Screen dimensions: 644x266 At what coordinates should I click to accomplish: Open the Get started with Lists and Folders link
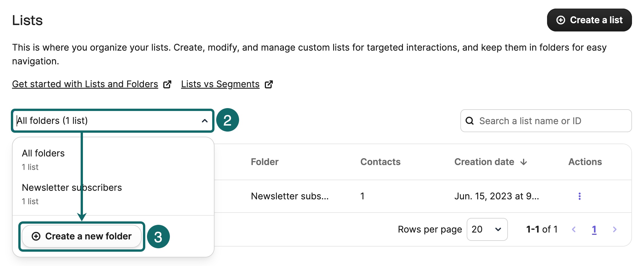click(x=85, y=84)
